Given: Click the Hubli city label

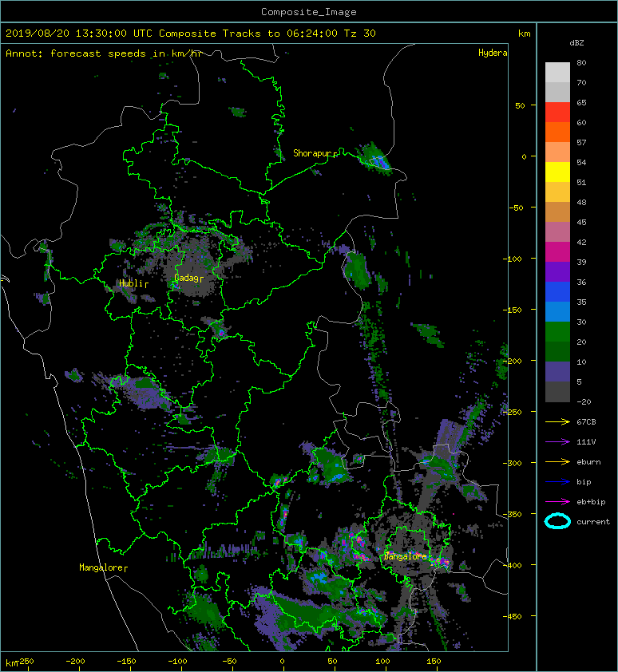Looking at the screenshot, I should pyautogui.click(x=131, y=283).
